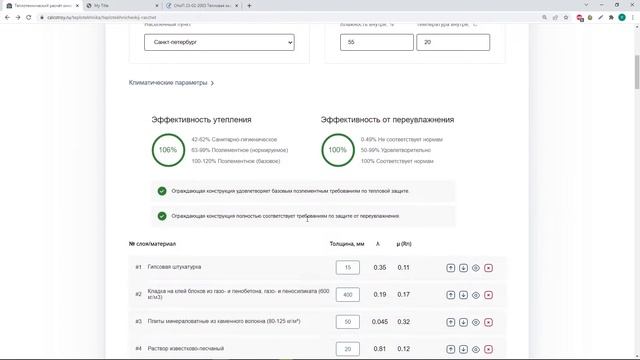The width and height of the screenshot is (640, 360).
Task: Switch to the third browser tab
Action: pyautogui.click(x=202, y=6)
